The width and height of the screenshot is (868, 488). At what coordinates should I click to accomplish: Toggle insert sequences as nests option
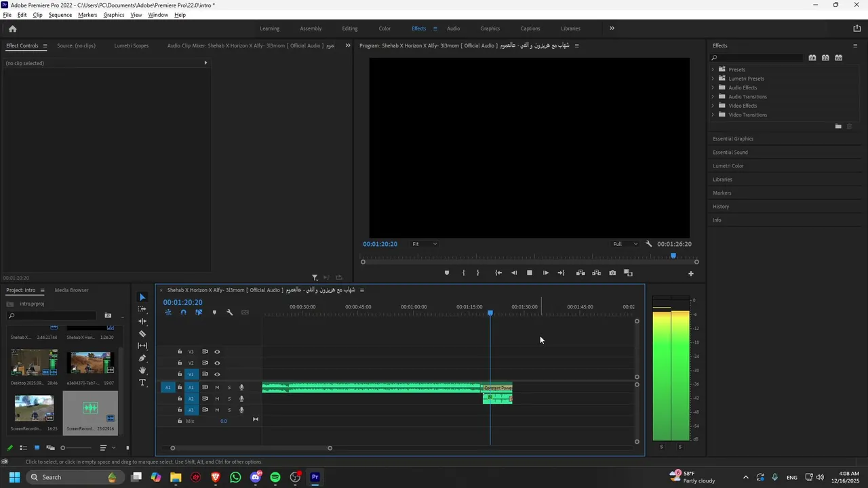(167, 312)
